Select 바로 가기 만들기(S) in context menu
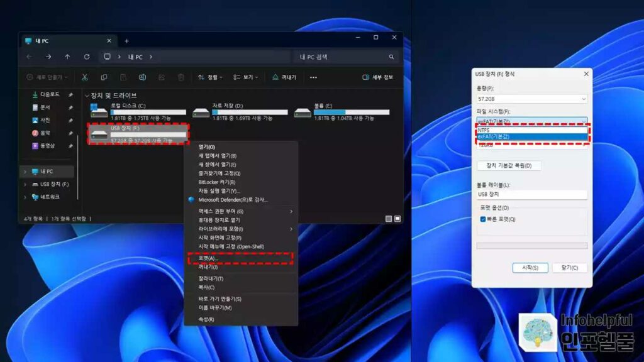This screenshot has height=362, width=644. tap(241, 299)
